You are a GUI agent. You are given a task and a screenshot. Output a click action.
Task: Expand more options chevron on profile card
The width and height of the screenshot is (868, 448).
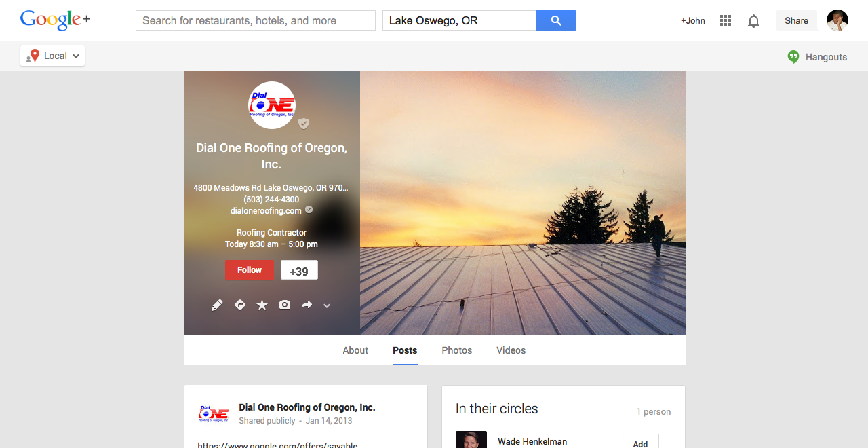(327, 306)
